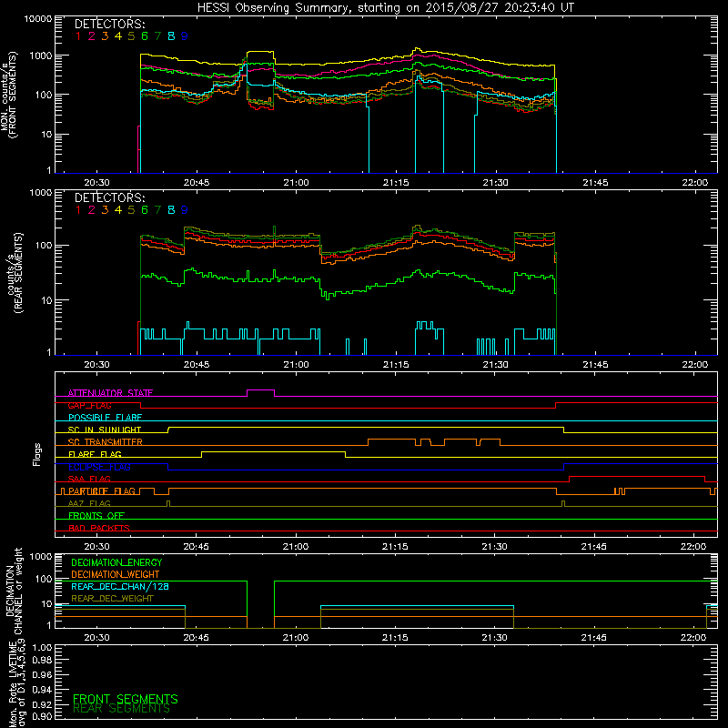Click the FRONT SEGMENTS livetime legend text
728x728 pixels.
click(126, 699)
